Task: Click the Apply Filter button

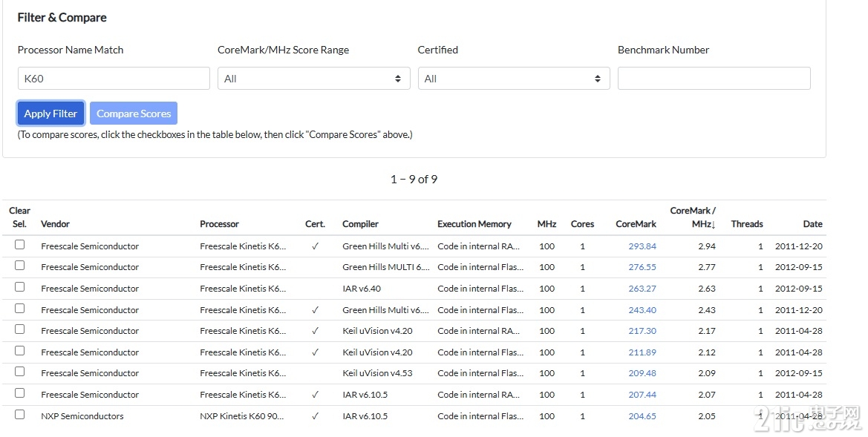Action: click(50, 114)
